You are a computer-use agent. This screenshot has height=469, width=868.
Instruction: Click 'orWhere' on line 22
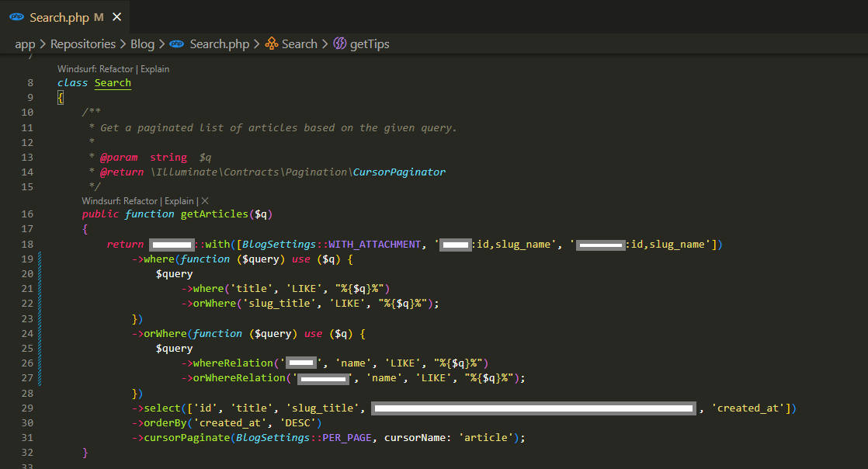(x=215, y=304)
